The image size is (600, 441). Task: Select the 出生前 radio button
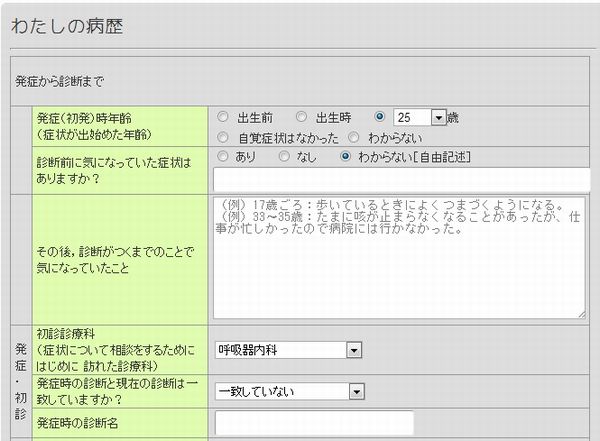pyautogui.click(x=223, y=117)
